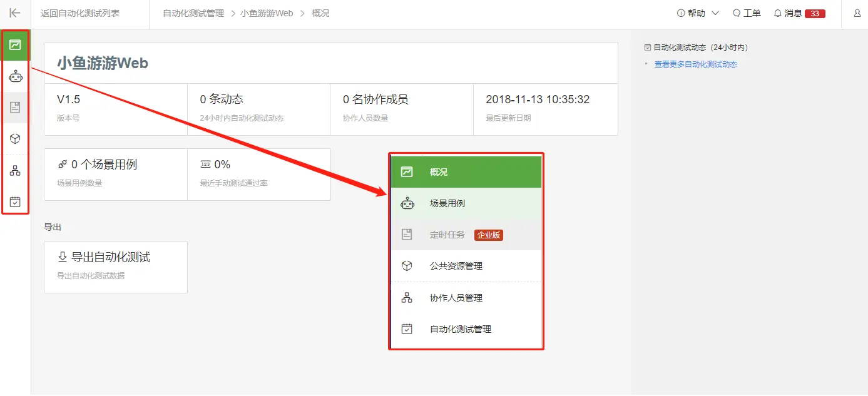Open the calendar 自动化测试管理 icon in the collapsed sidebar
This screenshot has width=868, height=396.
(x=15, y=201)
